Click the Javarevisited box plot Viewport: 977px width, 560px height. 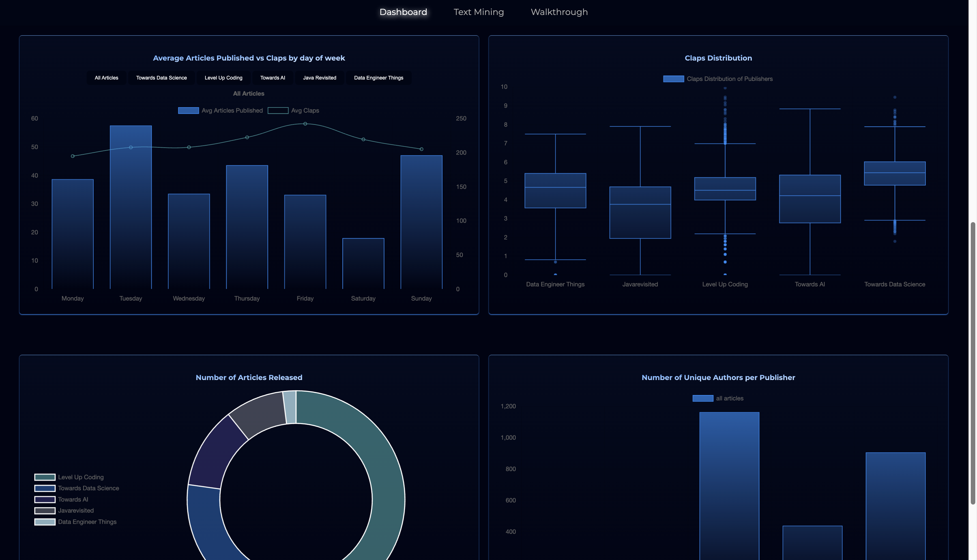(x=640, y=213)
